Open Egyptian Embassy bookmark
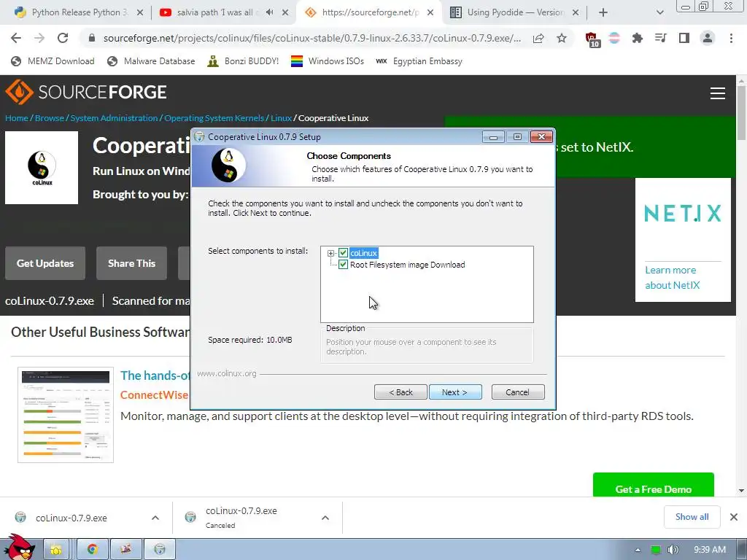The image size is (747, 560). click(419, 61)
